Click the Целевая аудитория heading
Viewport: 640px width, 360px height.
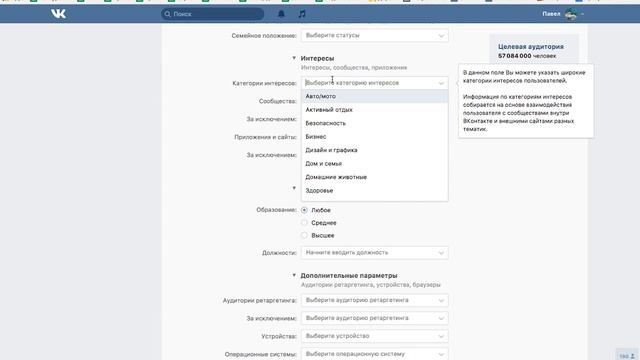pyautogui.click(x=531, y=47)
